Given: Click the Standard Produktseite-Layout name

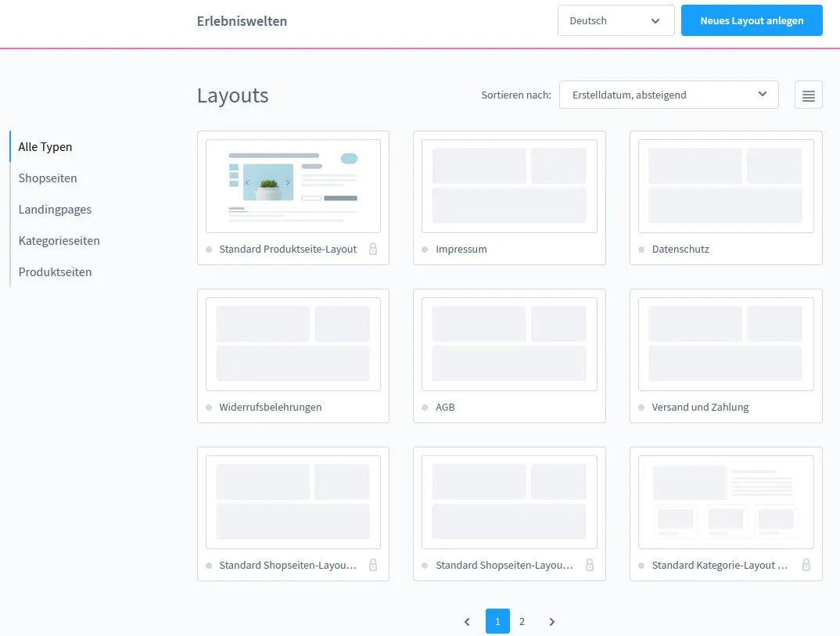Looking at the screenshot, I should point(289,249).
